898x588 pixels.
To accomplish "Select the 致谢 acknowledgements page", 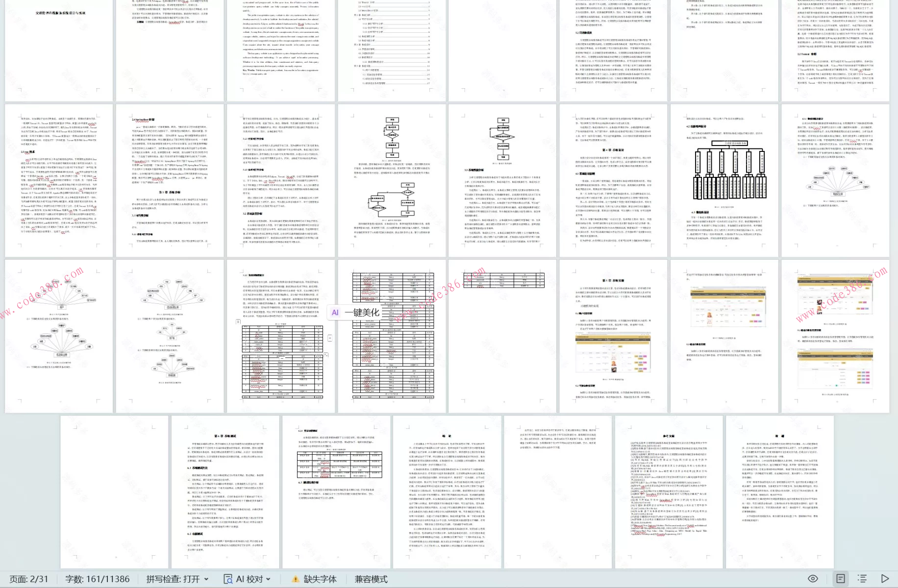I will [x=780, y=492].
